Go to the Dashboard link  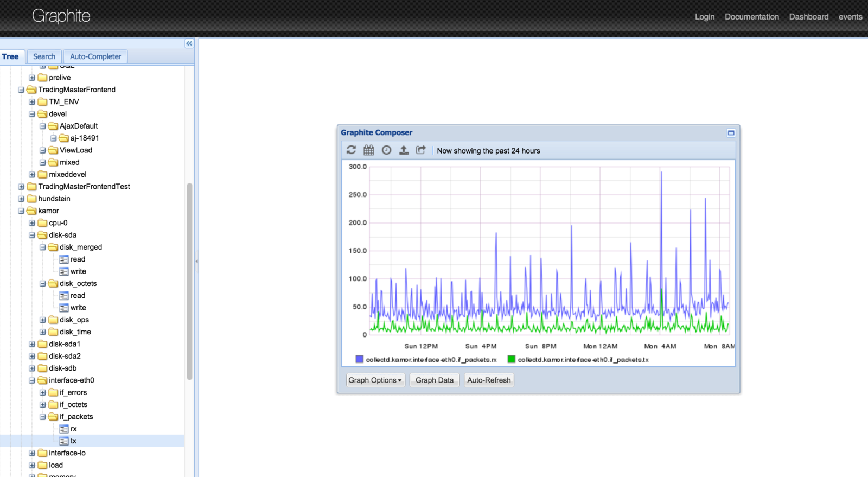coord(809,17)
